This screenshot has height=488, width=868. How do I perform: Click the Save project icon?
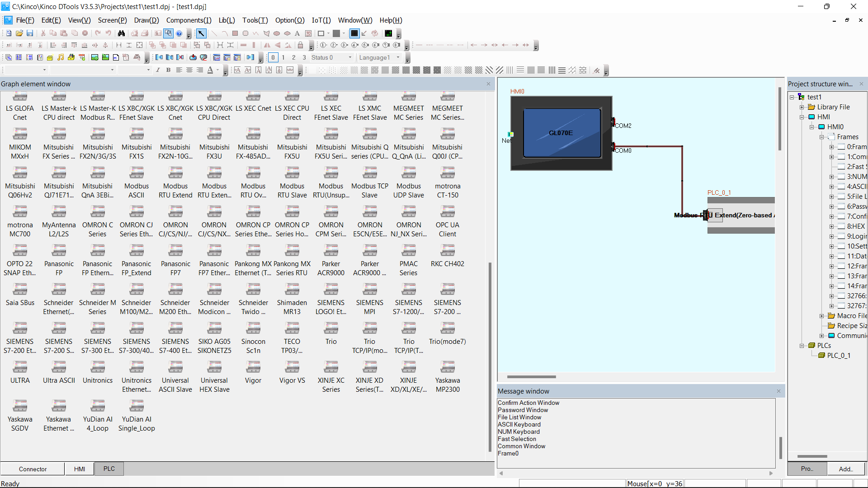pyautogui.click(x=30, y=33)
